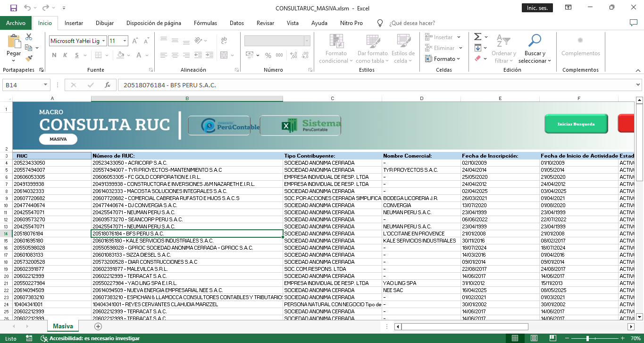Click the AutoSum sigma icon
The image size is (644, 343).
click(x=477, y=37)
